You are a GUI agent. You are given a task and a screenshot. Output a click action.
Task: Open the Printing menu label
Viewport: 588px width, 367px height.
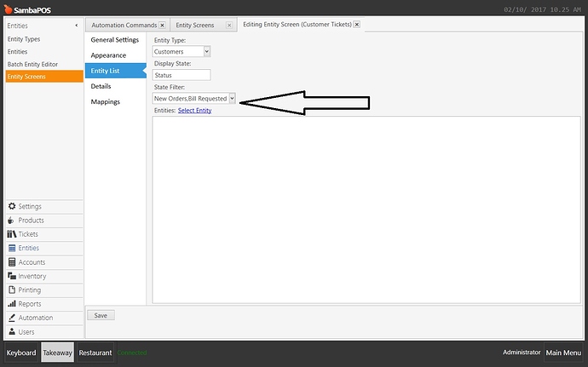[30, 290]
